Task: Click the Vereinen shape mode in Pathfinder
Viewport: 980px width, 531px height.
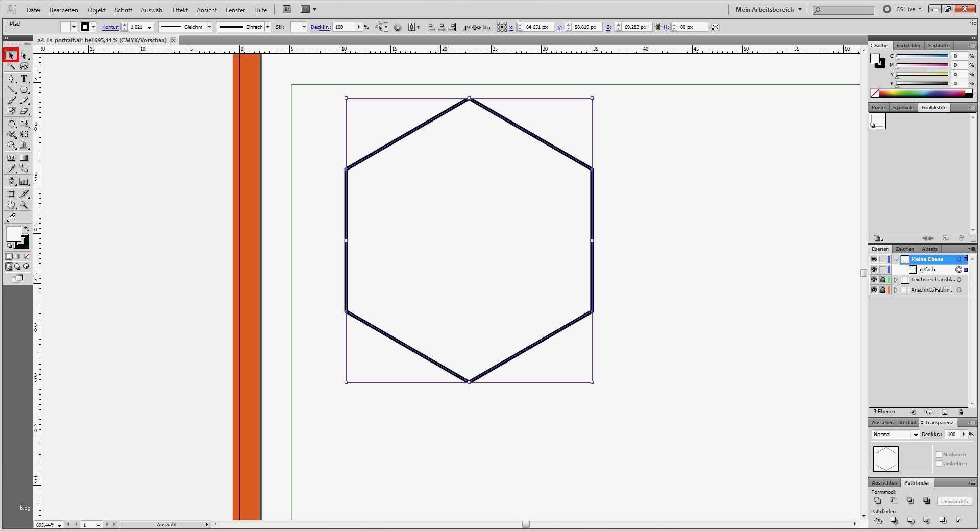Action: pyautogui.click(x=878, y=501)
